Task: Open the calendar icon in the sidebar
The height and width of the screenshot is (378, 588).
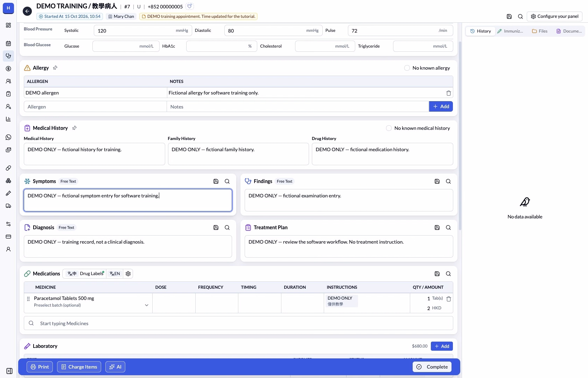Action: pos(8,43)
